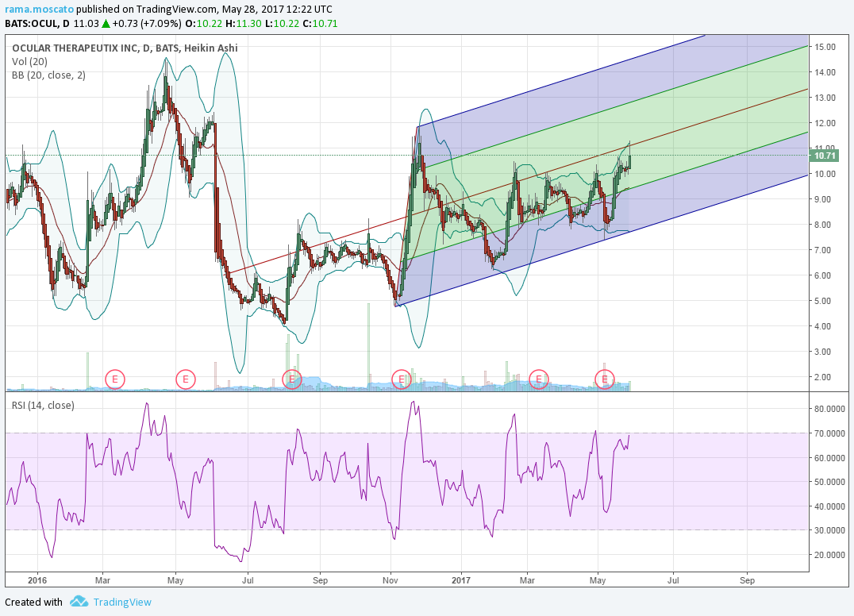This screenshot has width=854, height=616.
Task: Click the Vol (20) indicator legend
Action: (29, 62)
